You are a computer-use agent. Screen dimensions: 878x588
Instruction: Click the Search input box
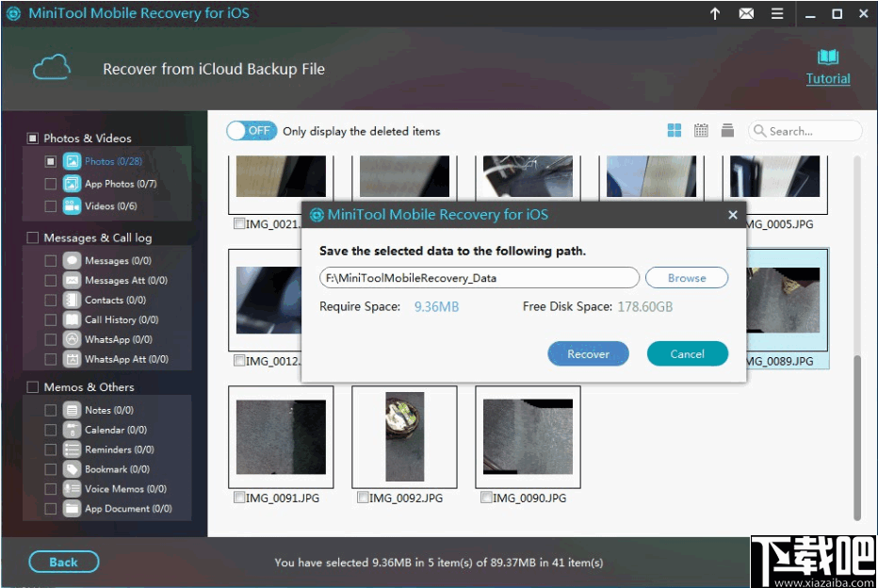(805, 131)
